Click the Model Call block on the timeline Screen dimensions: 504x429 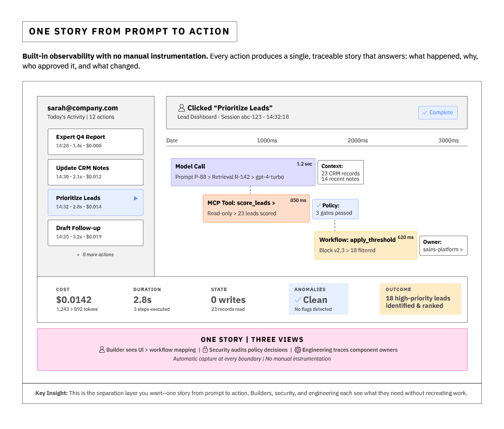[243, 172]
